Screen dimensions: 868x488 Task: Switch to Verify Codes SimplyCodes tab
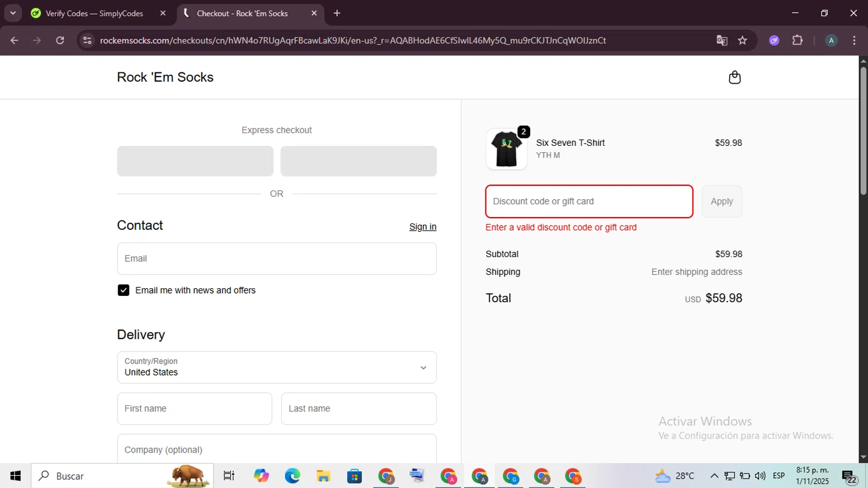94,13
